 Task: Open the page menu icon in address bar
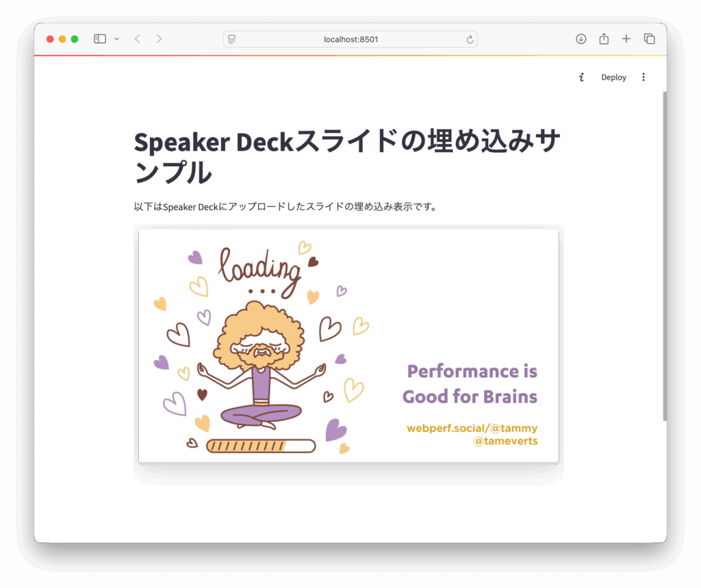tap(232, 39)
